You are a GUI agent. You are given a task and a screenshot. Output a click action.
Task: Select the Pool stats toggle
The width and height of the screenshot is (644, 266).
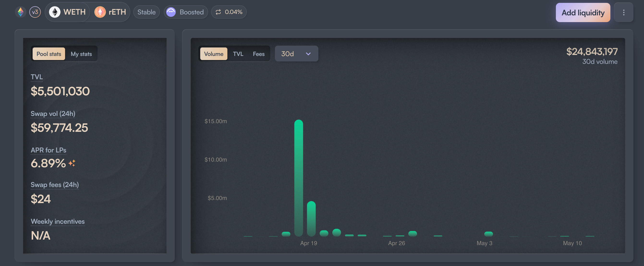click(x=49, y=54)
